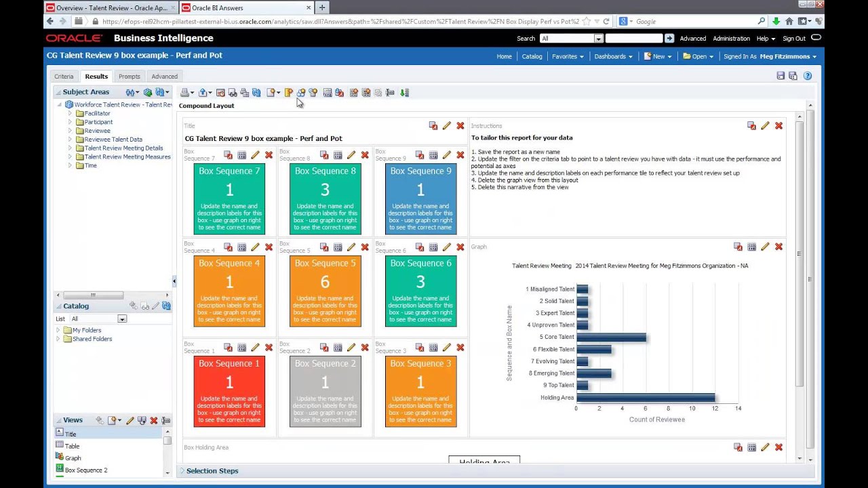
Task: Edit the Box Sequence 7 view
Action: tap(255, 155)
